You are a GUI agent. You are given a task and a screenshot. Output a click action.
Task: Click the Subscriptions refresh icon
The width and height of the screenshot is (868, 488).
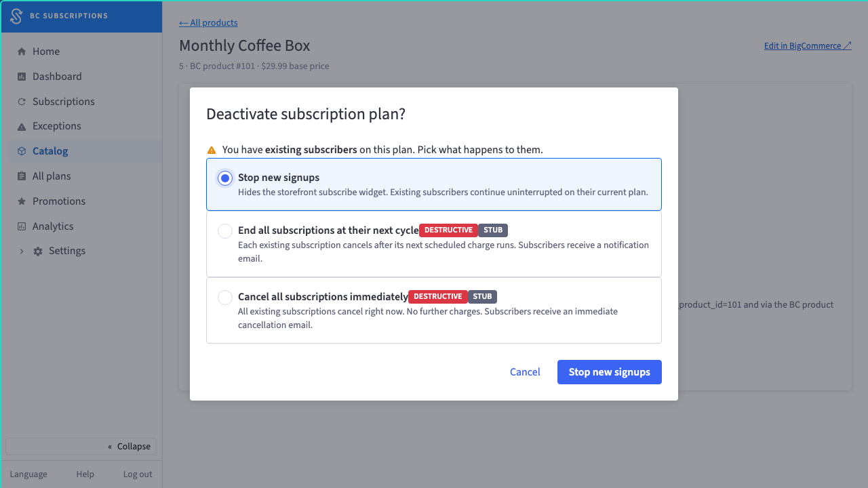click(22, 102)
